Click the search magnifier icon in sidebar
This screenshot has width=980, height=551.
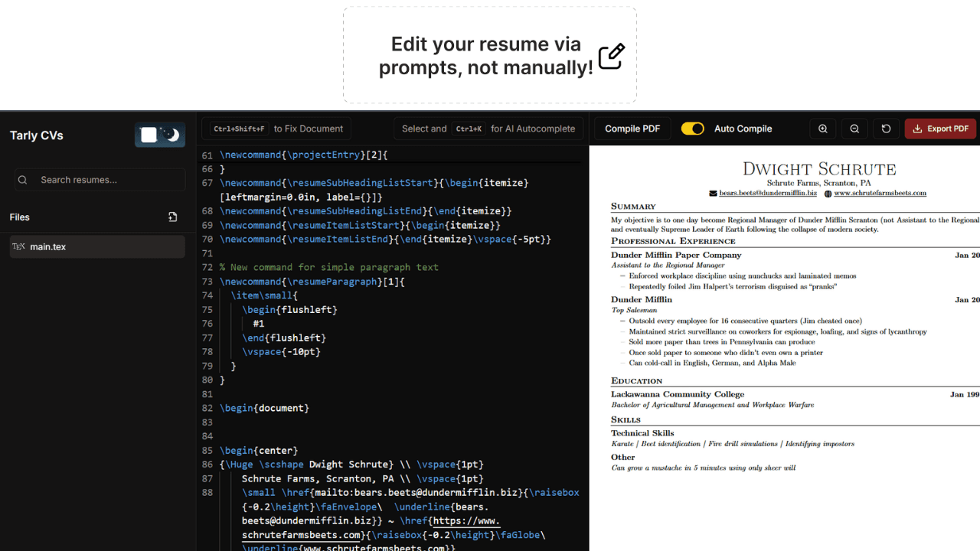23,180
